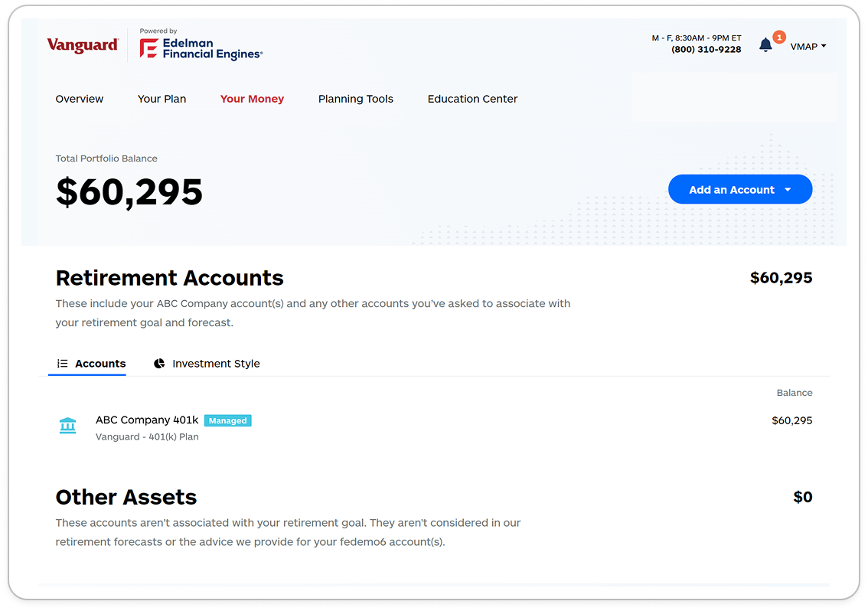Select Your Money in the navigation
The image size is (868, 611).
coord(252,99)
